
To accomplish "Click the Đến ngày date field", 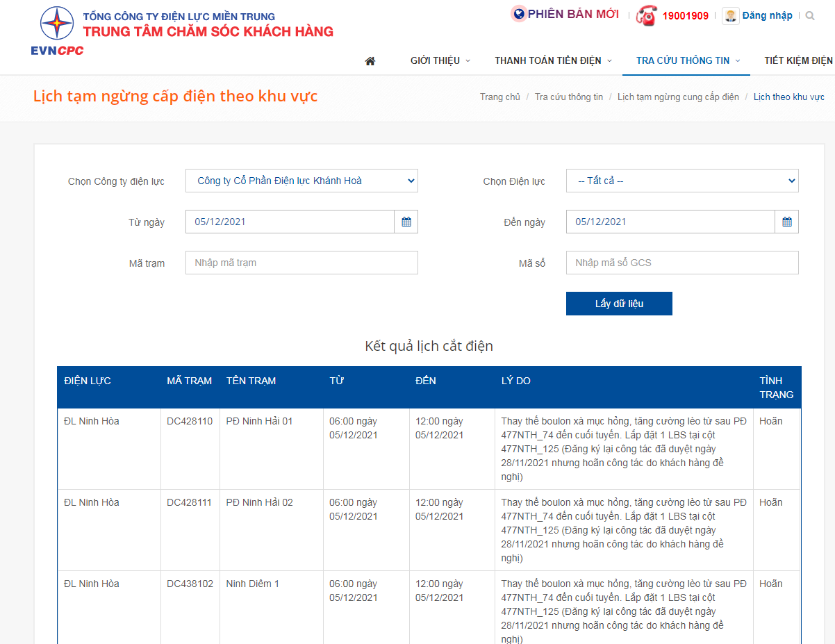I will (670, 222).
